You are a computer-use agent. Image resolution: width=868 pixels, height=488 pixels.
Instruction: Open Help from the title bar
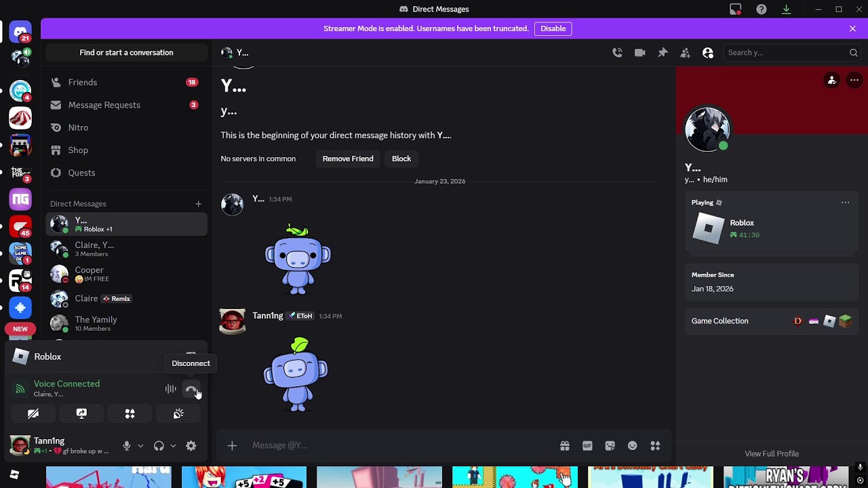pos(762,9)
